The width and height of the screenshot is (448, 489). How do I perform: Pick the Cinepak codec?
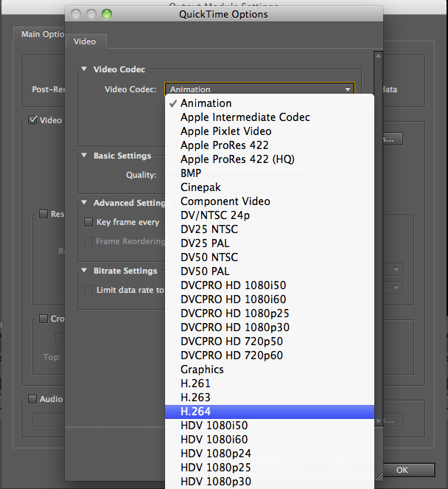pyautogui.click(x=270, y=187)
